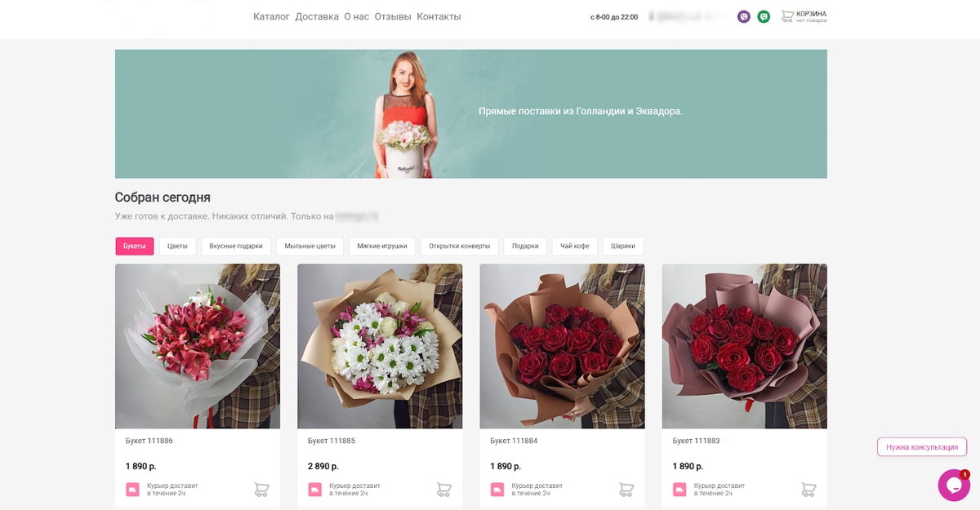Click delivery truck icon under Букет 111883
The height and width of the screenshot is (510, 980).
(679, 490)
